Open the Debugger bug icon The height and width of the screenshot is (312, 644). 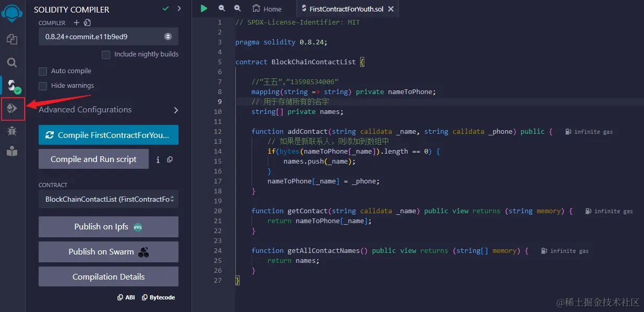point(12,131)
